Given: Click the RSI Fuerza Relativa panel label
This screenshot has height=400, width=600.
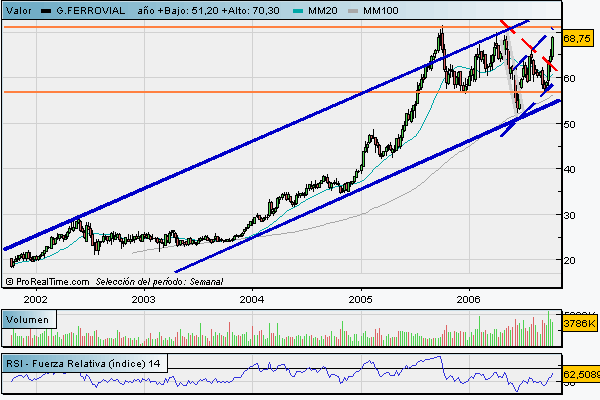Looking at the screenshot, I should click(x=83, y=364).
